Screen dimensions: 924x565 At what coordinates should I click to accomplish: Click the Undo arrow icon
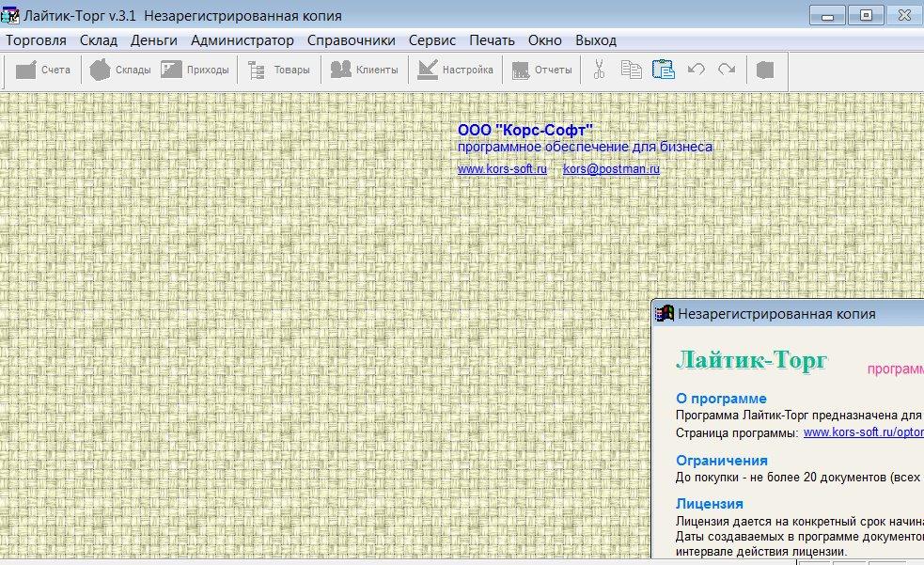696,70
